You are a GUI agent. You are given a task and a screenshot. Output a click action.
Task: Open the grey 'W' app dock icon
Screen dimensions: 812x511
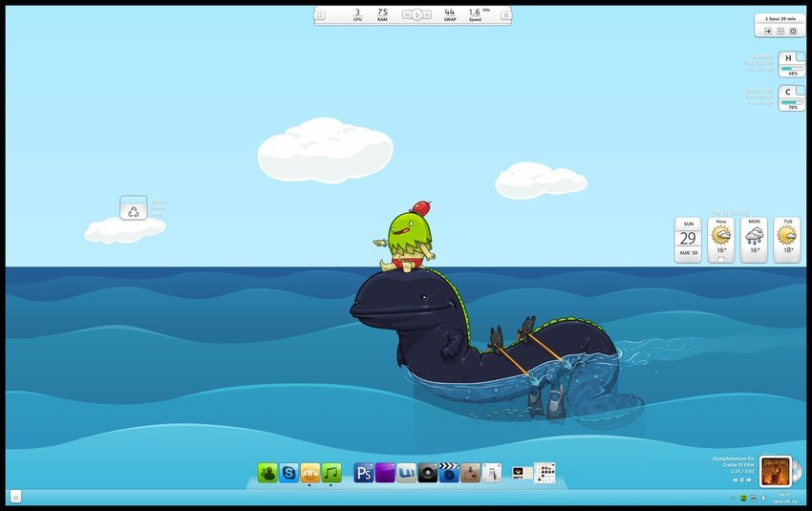406,473
